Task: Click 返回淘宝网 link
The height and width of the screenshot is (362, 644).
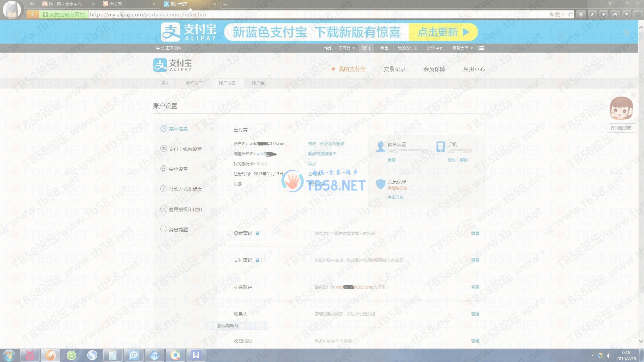Action: (168, 48)
